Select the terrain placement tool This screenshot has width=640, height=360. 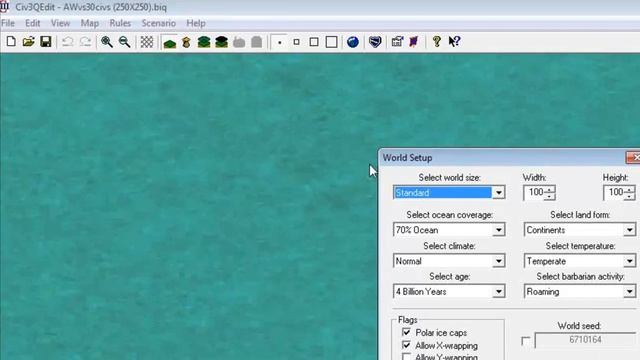coord(169,42)
